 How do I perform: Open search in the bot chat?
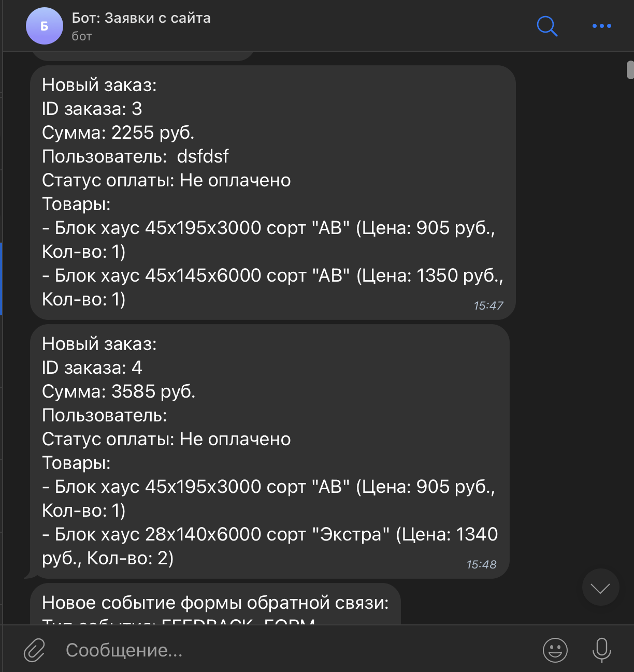tap(547, 26)
